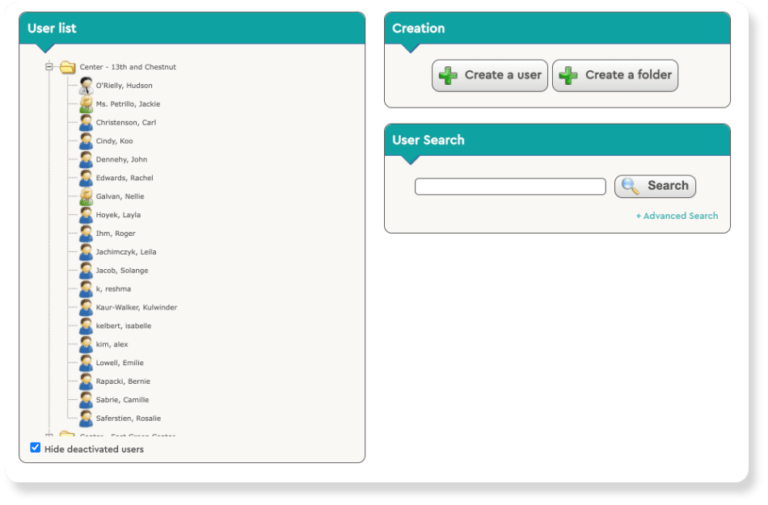
Task: Select Kaur-Walker, Kulwinder from the tree
Action: coord(136,307)
